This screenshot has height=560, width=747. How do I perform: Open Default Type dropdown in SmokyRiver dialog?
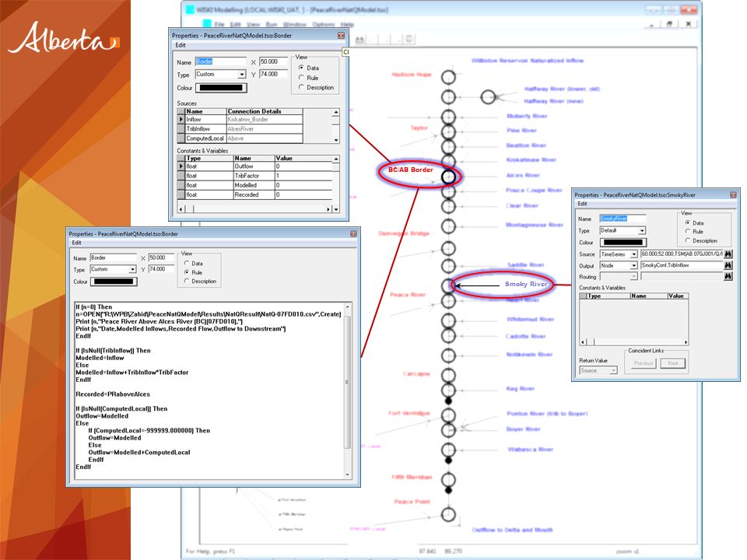pyautogui.click(x=642, y=230)
